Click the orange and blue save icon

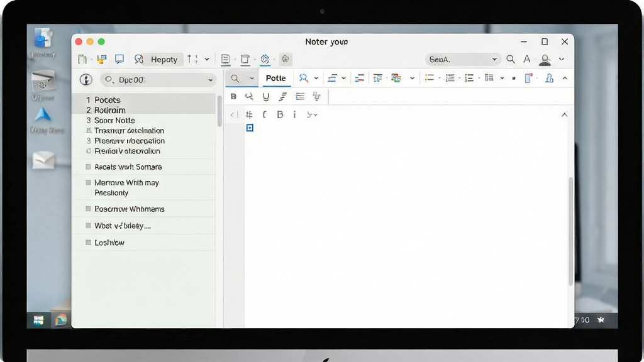(x=101, y=60)
